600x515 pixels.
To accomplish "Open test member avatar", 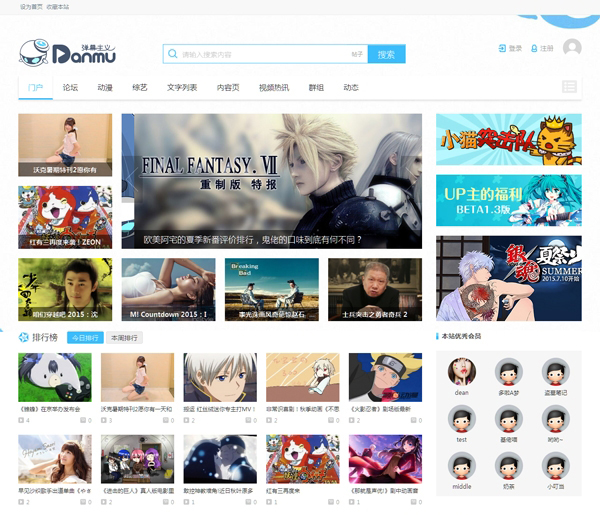I will coord(462,419).
